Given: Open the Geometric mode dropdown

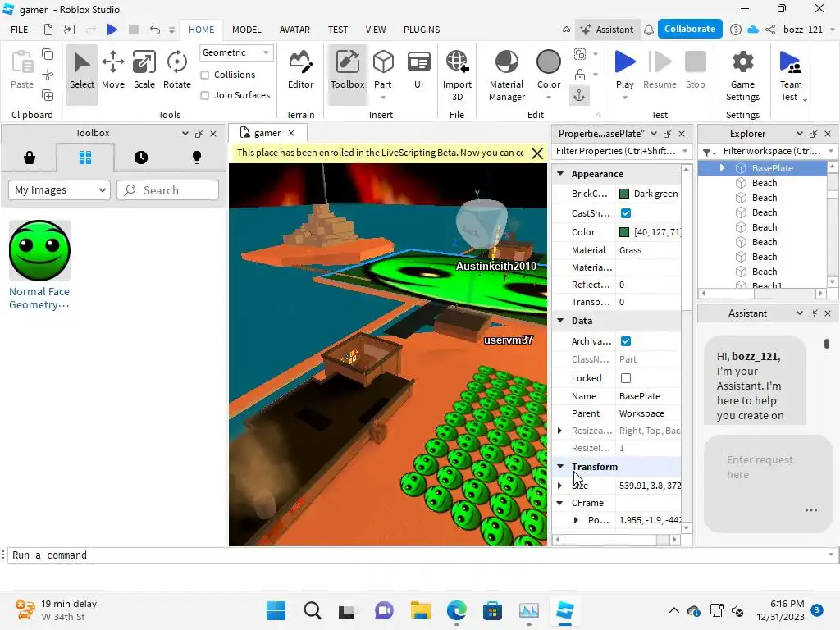Looking at the screenshot, I should pyautogui.click(x=235, y=52).
